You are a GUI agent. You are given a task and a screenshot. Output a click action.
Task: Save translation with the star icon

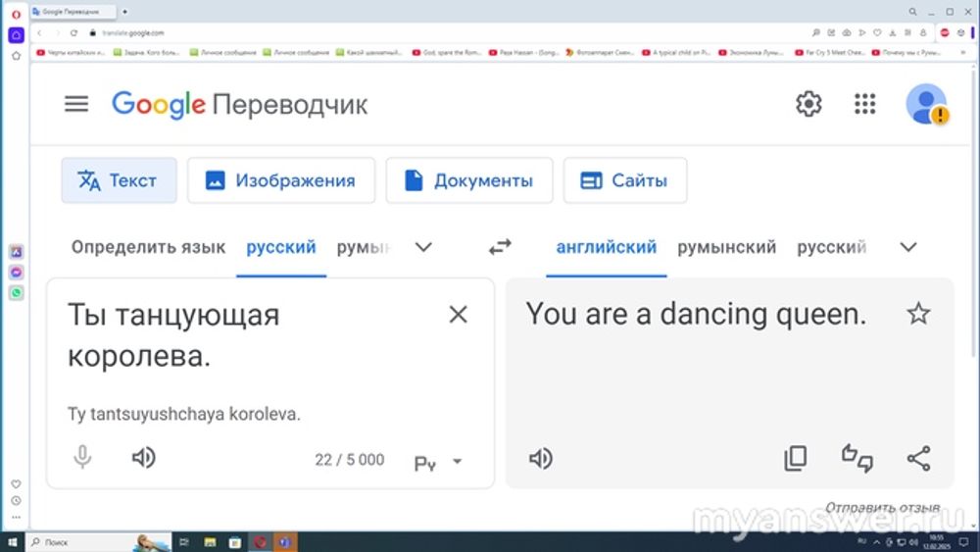click(918, 313)
